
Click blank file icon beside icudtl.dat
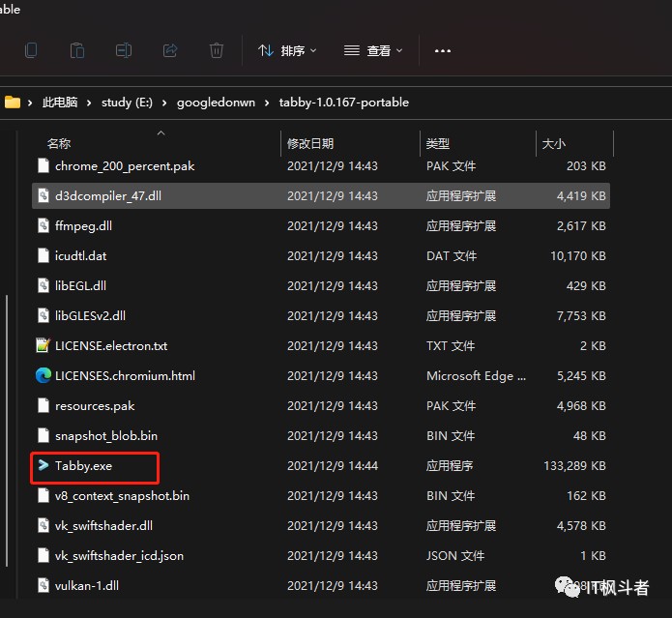44,255
